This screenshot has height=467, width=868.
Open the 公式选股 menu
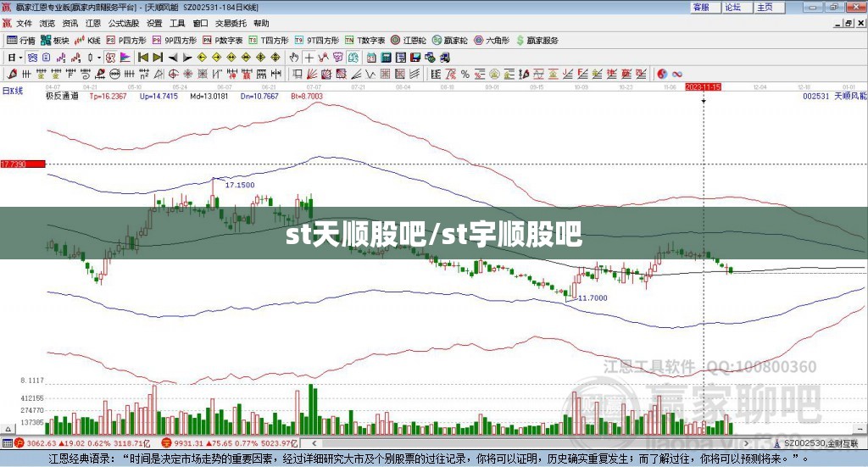[x=124, y=23]
